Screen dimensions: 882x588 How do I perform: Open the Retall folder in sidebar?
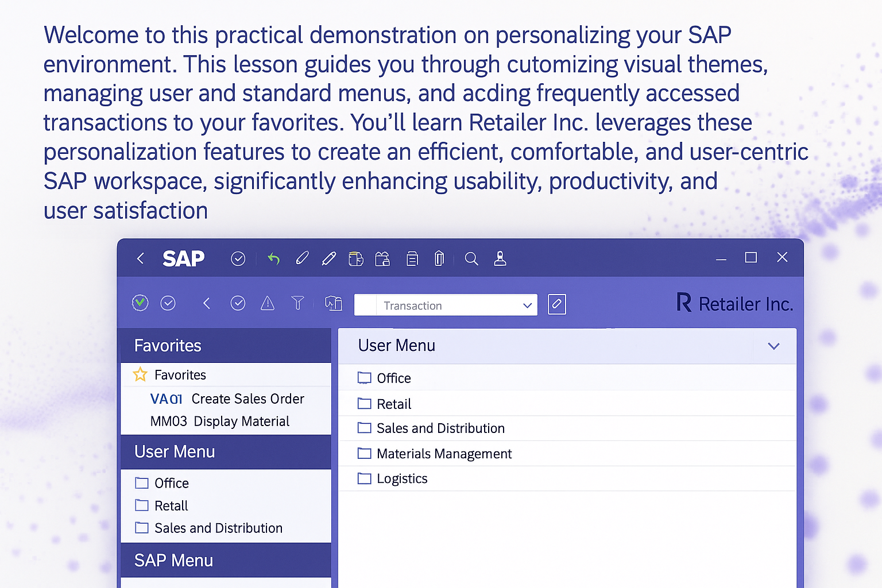[162, 505]
